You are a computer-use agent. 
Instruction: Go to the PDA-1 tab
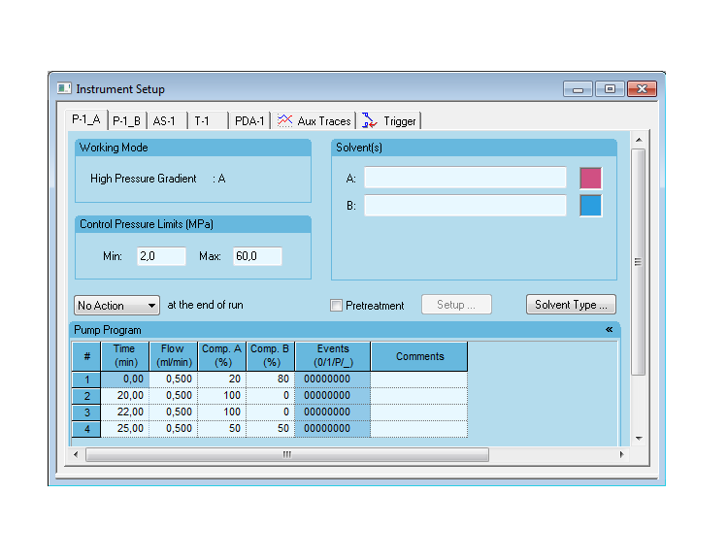(249, 121)
